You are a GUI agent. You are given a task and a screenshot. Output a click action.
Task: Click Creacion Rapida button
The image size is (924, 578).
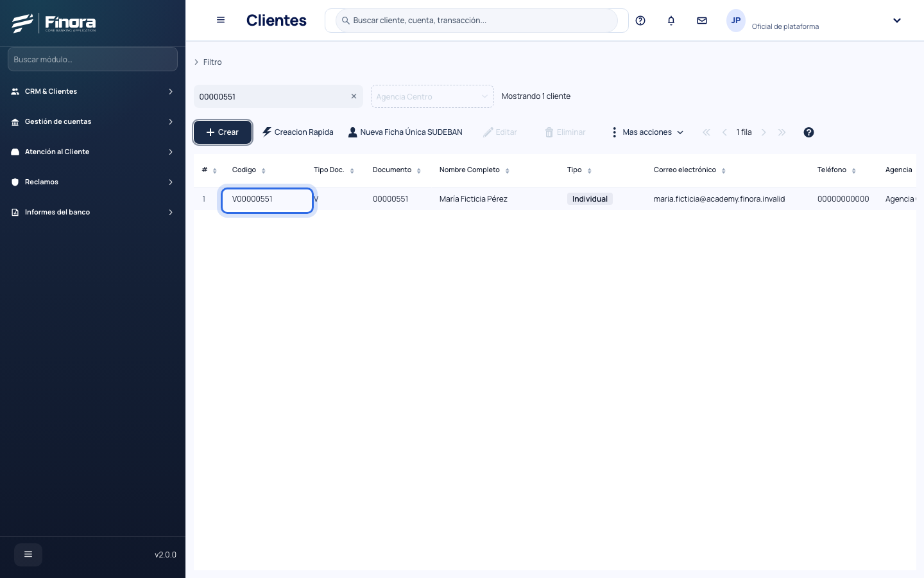[x=298, y=132]
